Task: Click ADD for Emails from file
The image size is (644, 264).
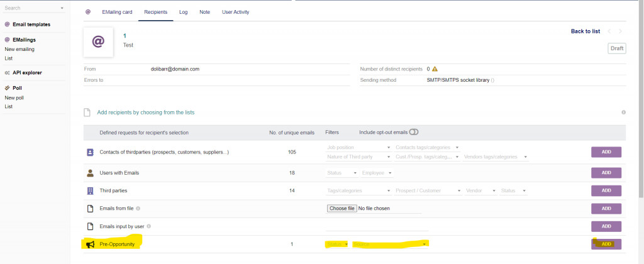Action: (606, 209)
